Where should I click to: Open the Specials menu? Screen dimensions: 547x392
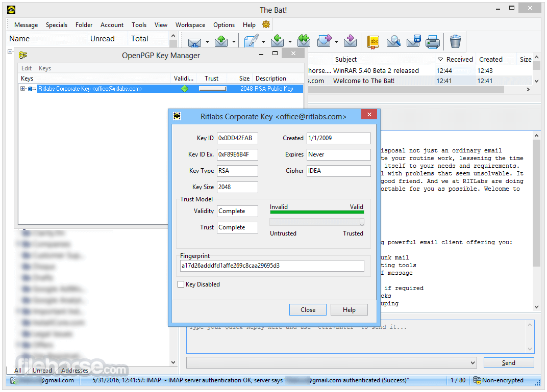point(57,25)
